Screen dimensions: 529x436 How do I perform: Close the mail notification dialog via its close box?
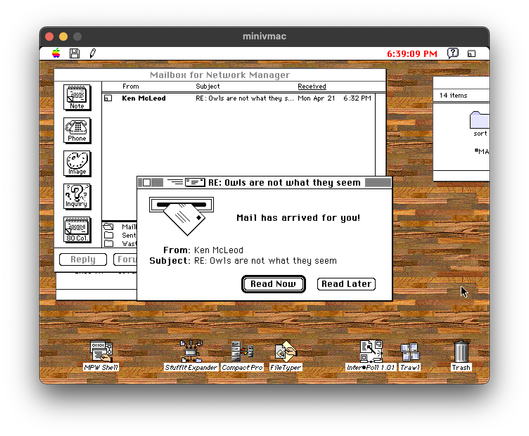(146, 183)
